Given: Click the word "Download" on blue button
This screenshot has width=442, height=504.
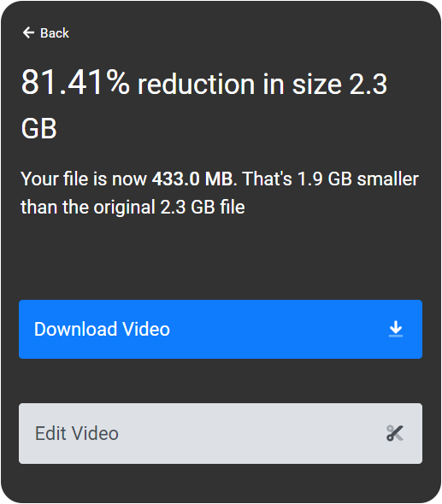Looking at the screenshot, I should click(75, 329).
